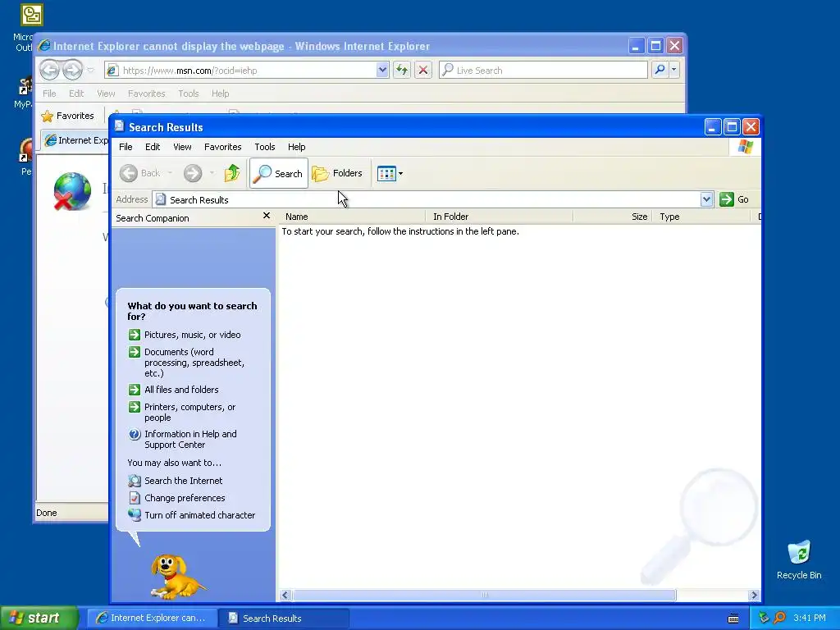
Task: Open the Back history dropdown arrow
Action: [x=170, y=173]
